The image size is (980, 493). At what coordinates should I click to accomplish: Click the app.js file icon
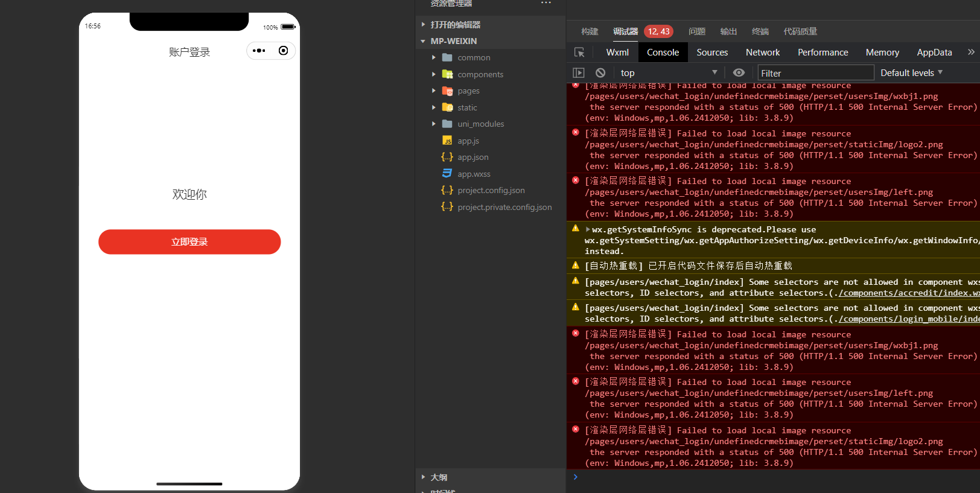(x=447, y=141)
